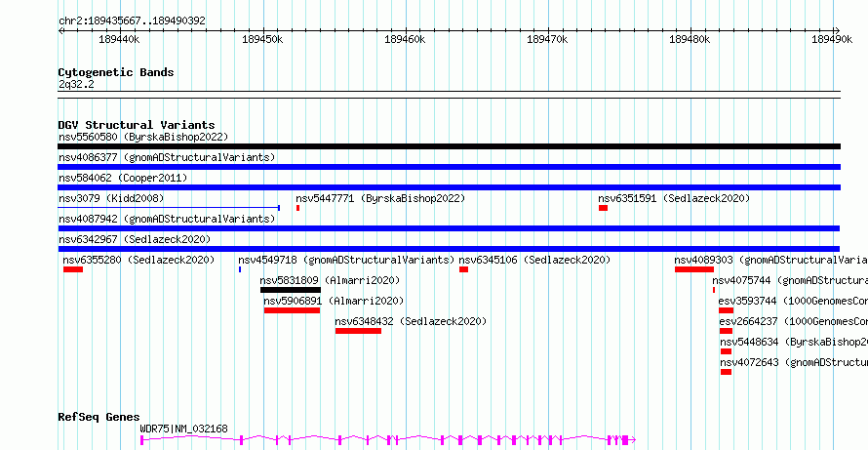Open the nsv4075744 variant label
This screenshot has height=450, width=868.
click(790, 280)
